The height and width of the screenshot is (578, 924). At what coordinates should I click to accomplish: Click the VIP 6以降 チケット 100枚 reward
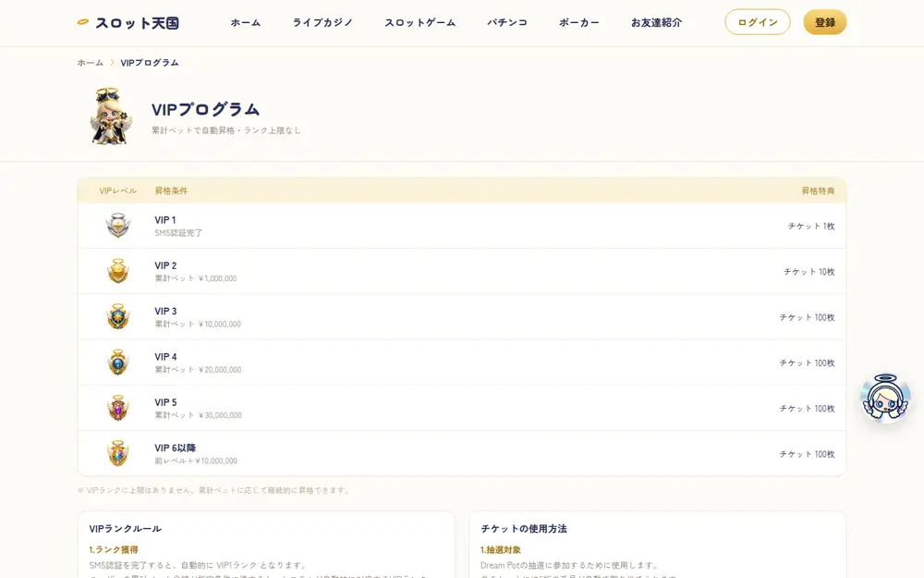tap(808, 454)
